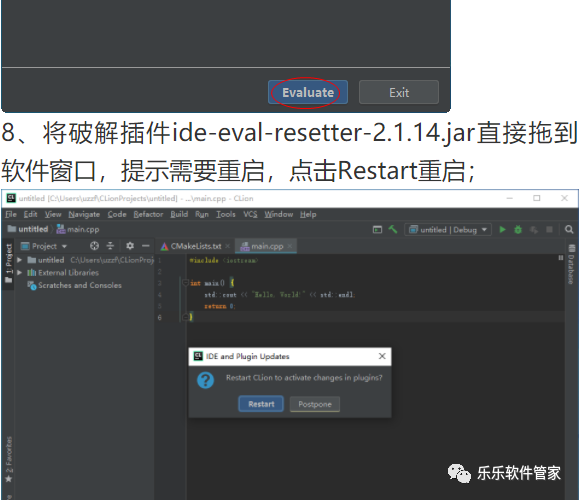Click the Debug bug icon
Screen dimensions: 580x500
click(518, 230)
